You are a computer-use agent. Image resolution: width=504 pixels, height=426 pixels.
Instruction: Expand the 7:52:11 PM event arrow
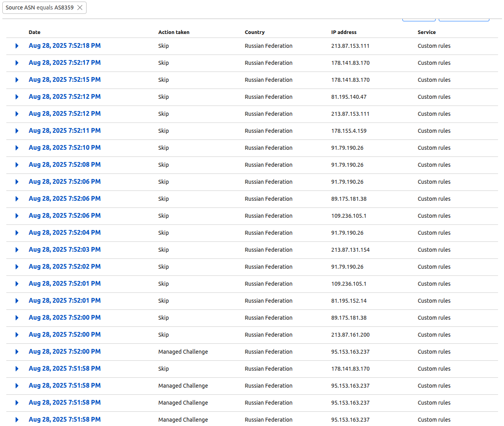coord(17,131)
